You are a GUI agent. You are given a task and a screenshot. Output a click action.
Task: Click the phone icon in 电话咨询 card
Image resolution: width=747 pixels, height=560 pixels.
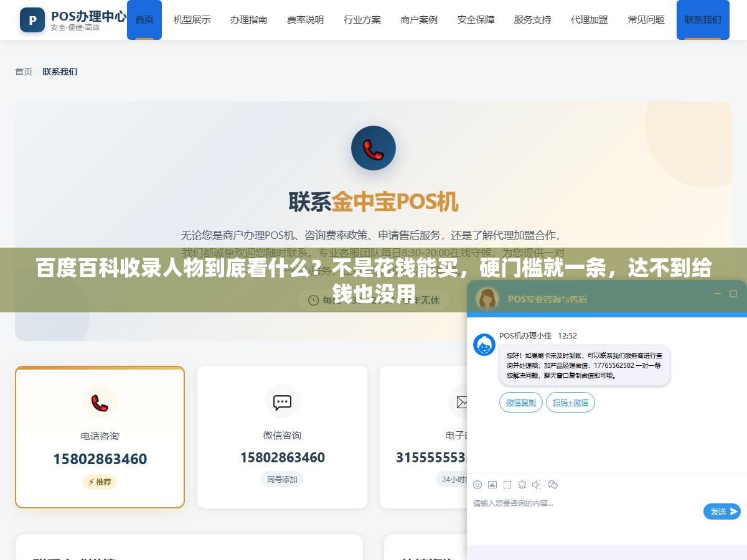[100, 403]
